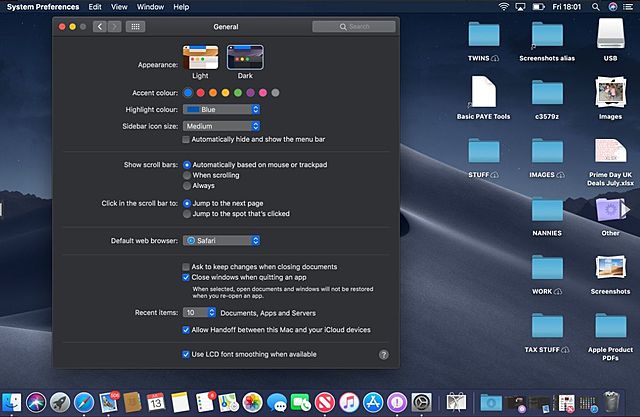Open AirPlay display menu in menu bar
The height and width of the screenshot is (417, 640).
click(520, 7)
